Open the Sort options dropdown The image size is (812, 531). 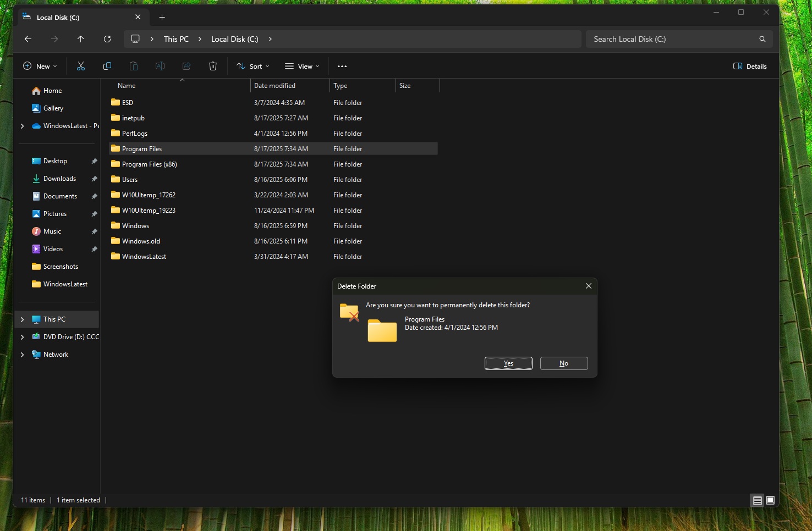click(252, 66)
